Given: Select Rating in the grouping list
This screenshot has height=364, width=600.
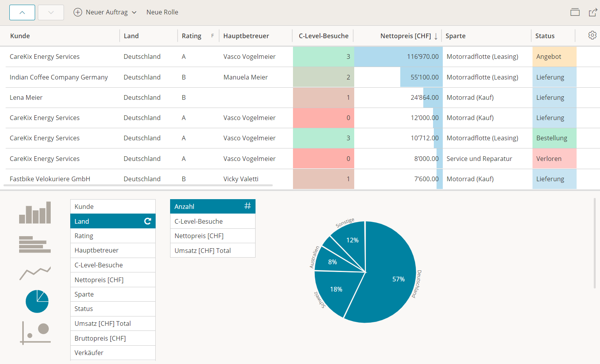Looking at the screenshot, I should coord(113,236).
